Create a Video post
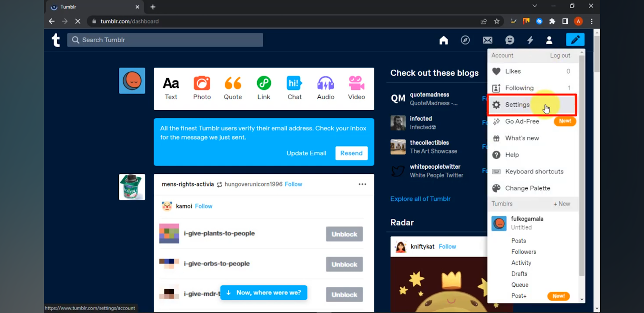The width and height of the screenshot is (644, 313). tap(357, 88)
